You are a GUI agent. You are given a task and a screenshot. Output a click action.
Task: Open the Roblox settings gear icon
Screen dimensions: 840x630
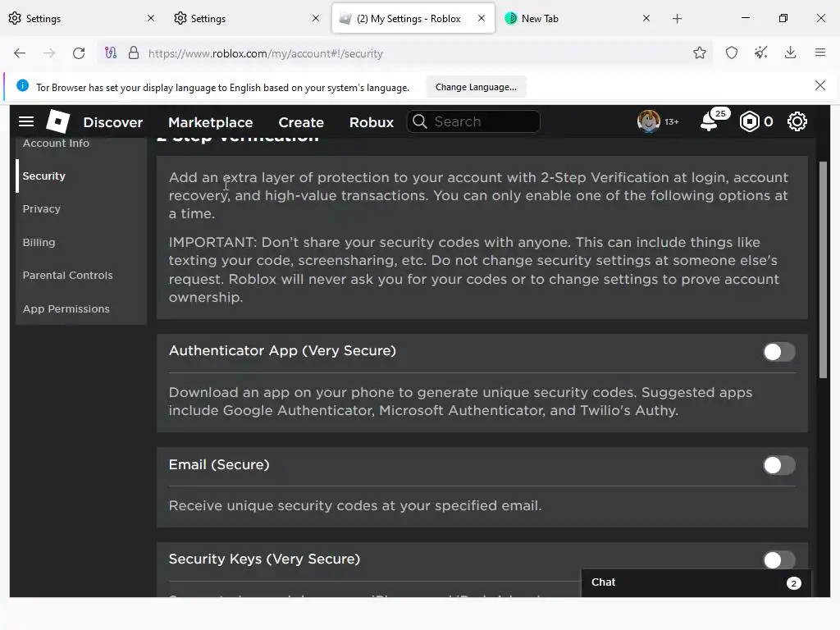(x=797, y=121)
